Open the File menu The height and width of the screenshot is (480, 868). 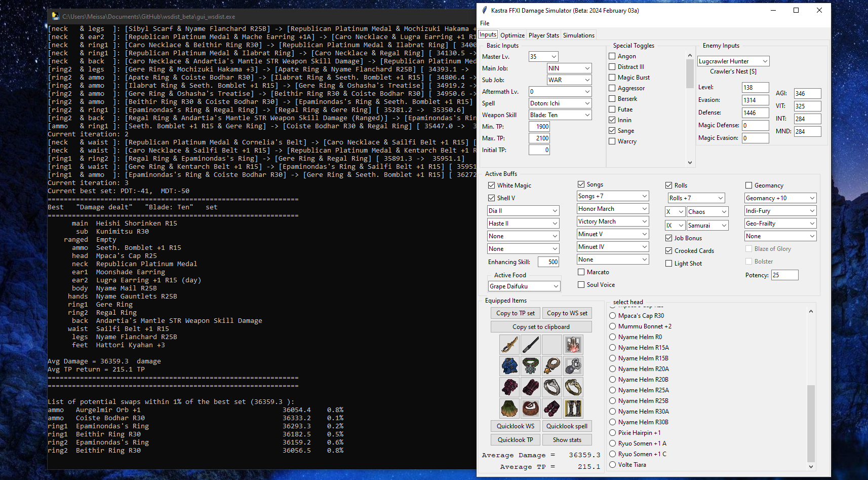485,23
